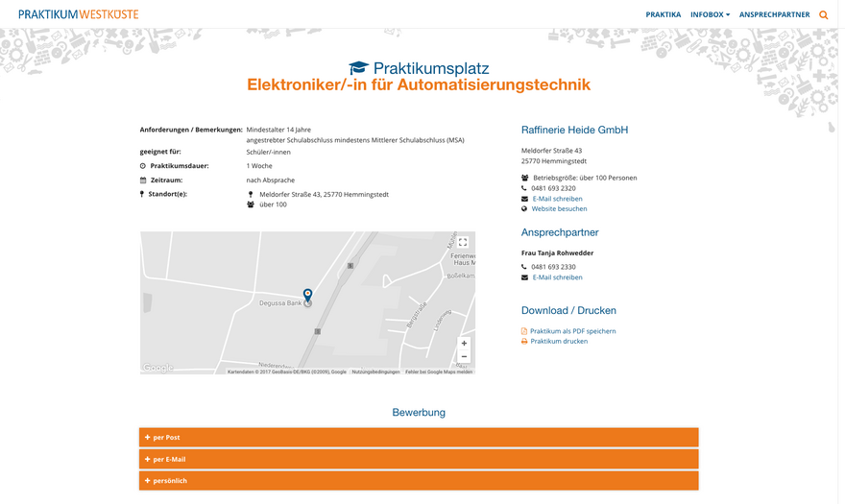Image resolution: width=845 pixels, height=504 pixels.
Task: Click 'Praktikum als PDF speichern' link
Action: [572, 331]
